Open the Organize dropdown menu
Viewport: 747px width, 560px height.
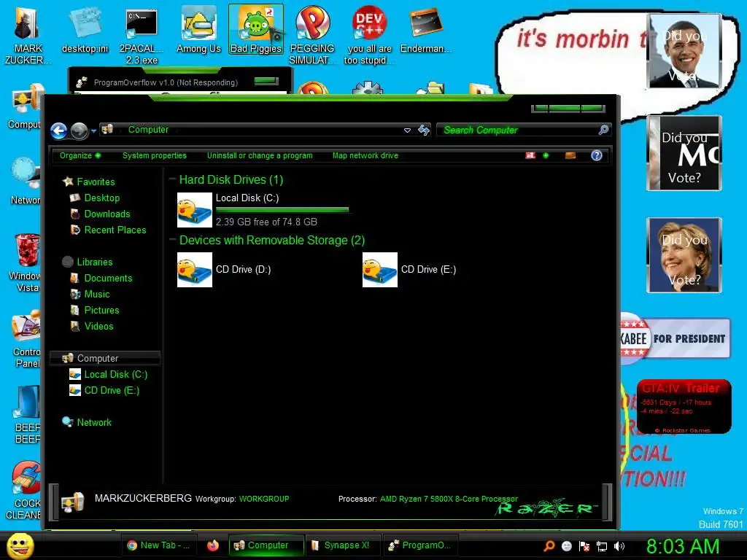(x=80, y=155)
